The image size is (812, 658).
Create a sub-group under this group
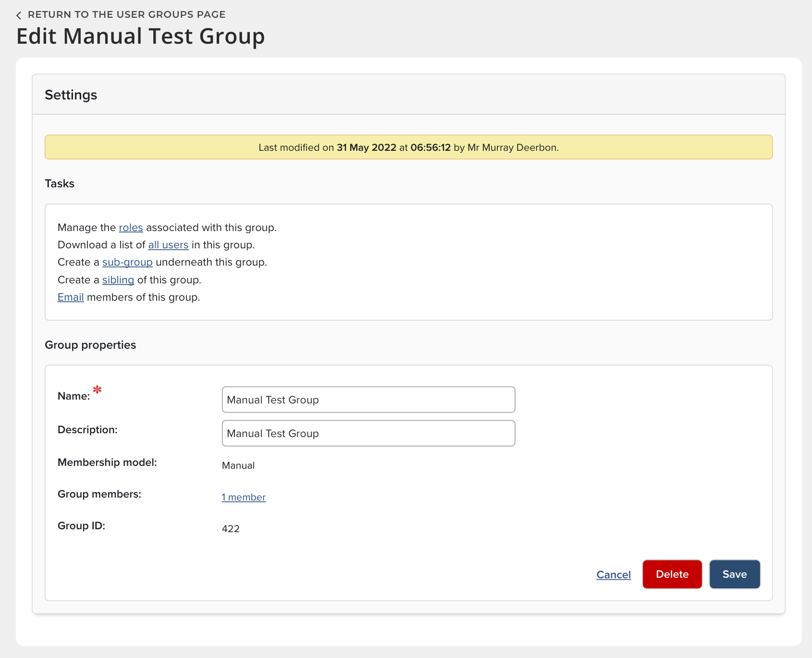(127, 262)
